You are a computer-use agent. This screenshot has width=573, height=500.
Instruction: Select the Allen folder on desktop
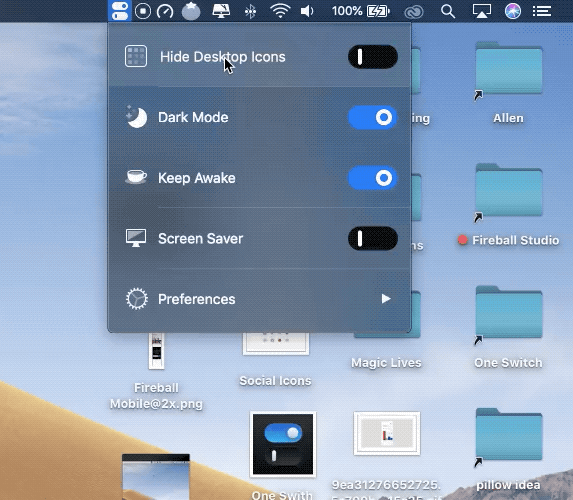point(508,69)
